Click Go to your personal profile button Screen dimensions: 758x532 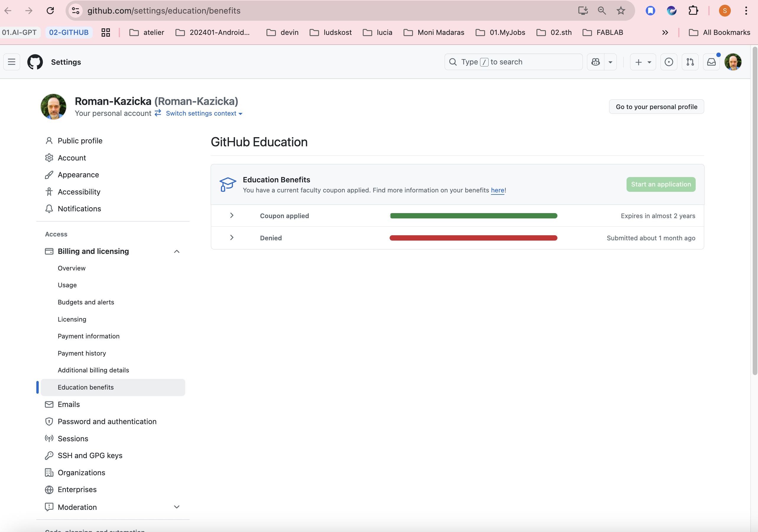coord(656,107)
